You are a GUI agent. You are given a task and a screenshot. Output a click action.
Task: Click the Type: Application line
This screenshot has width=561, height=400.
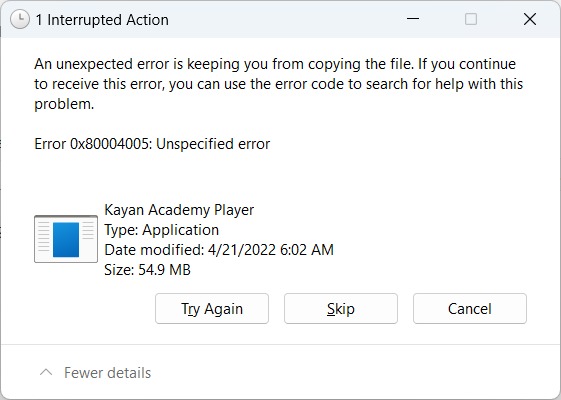pyautogui.click(x=161, y=230)
